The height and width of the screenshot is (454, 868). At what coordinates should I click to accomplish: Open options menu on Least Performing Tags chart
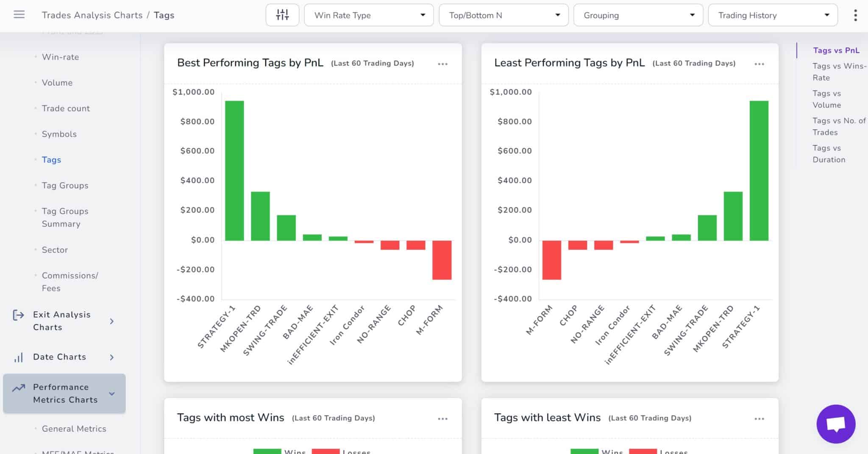pyautogui.click(x=759, y=64)
